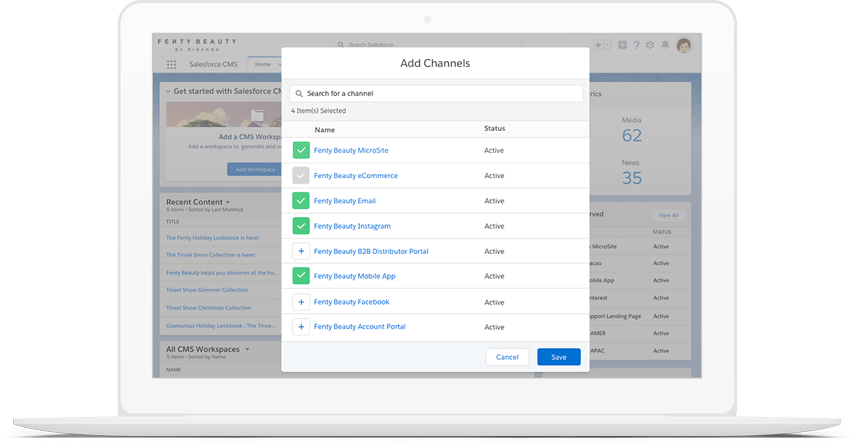Screen dimensions: 857x447
Task: Open Recent Content list view dropdown
Action: [x=228, y=202]
